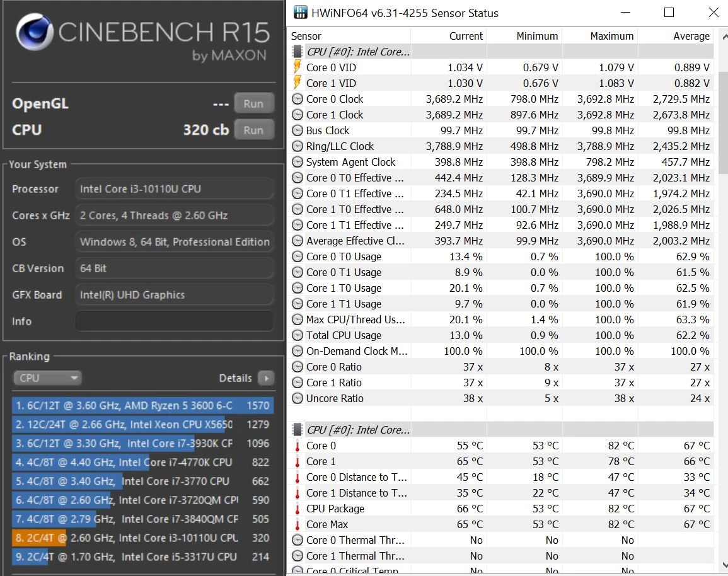Screen dimensions: 728x576
Task: Click the thermometer icon beside Core 0 temperature
Action: click(x=297, y=446)
